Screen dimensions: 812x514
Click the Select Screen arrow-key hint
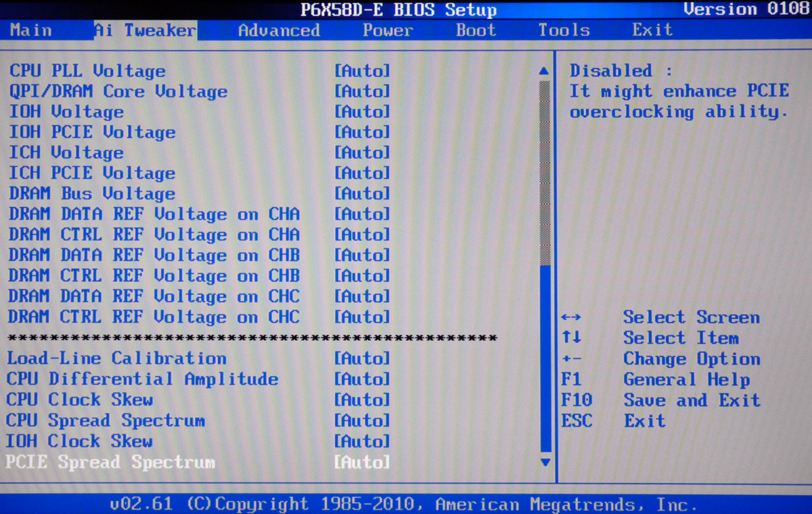click(x=660, y=317)
